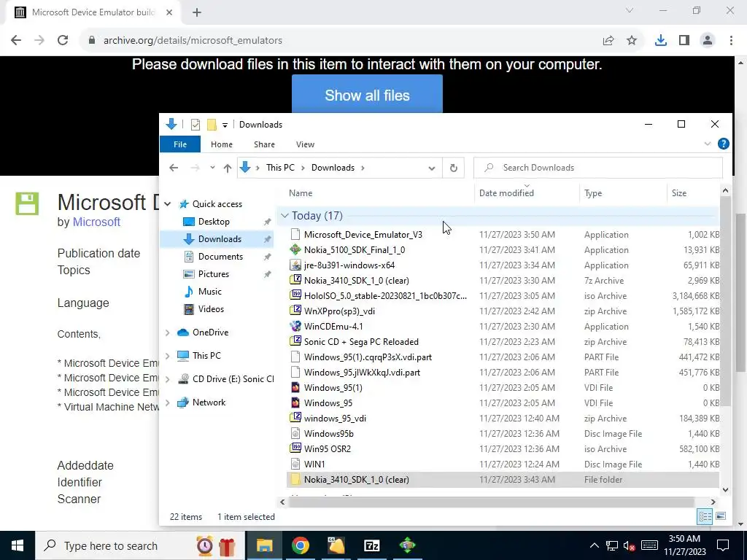Image resolution: width=747 pixels, height=560 pixels.
Task: Open Explorer Help icon
Action: [x=723, y=144]
